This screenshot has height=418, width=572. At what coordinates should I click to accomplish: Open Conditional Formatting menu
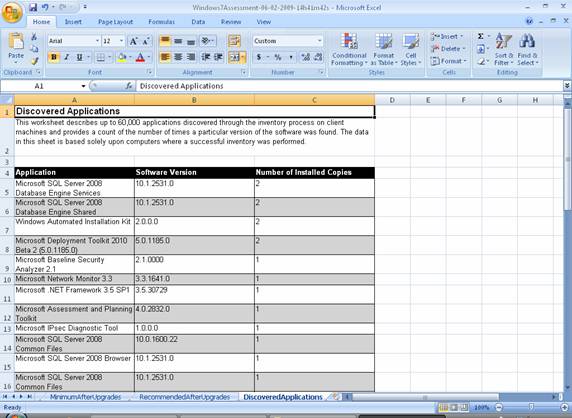(349, 50)
